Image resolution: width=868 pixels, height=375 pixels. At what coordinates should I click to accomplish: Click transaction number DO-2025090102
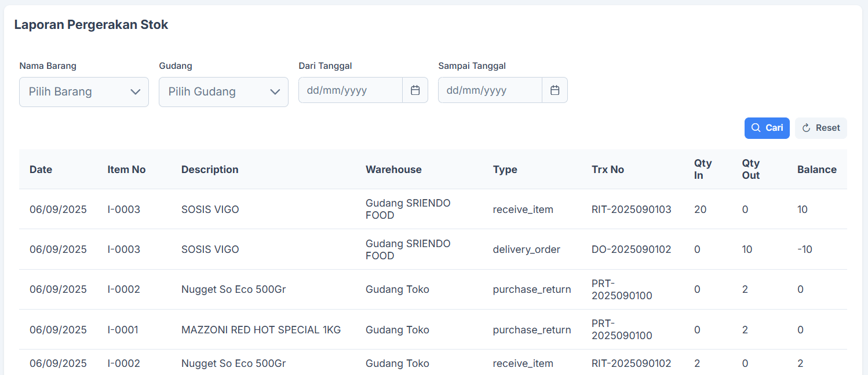631,249
